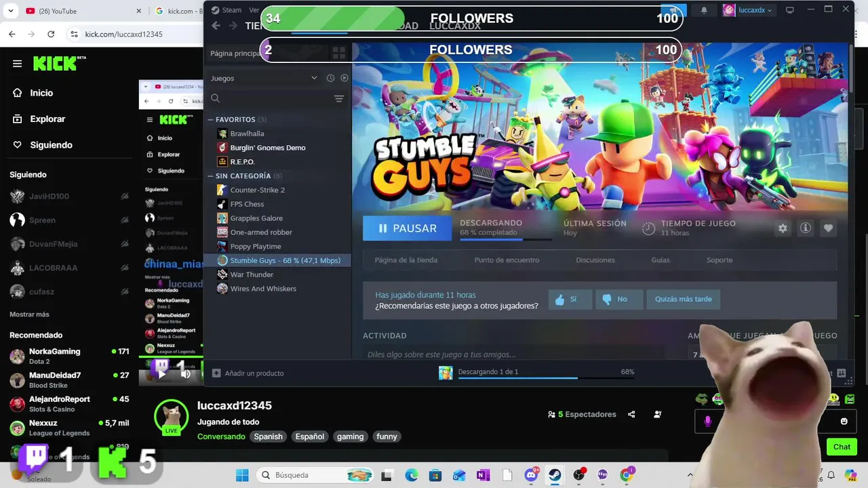Toggle Kick sidebar hamburger menu
The height and width of the screenshot is (488, 868).
click(17, 64)
